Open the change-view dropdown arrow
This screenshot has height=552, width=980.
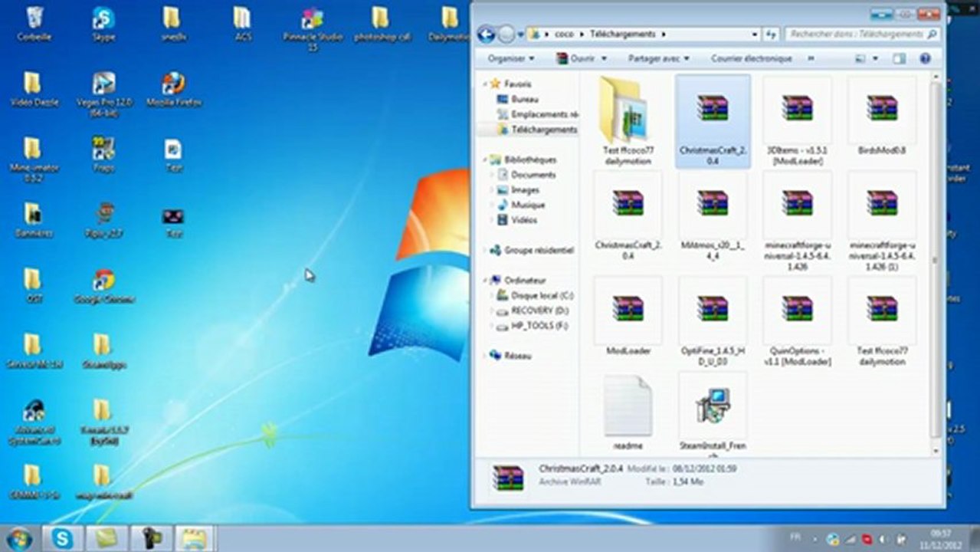pos(876,58)
